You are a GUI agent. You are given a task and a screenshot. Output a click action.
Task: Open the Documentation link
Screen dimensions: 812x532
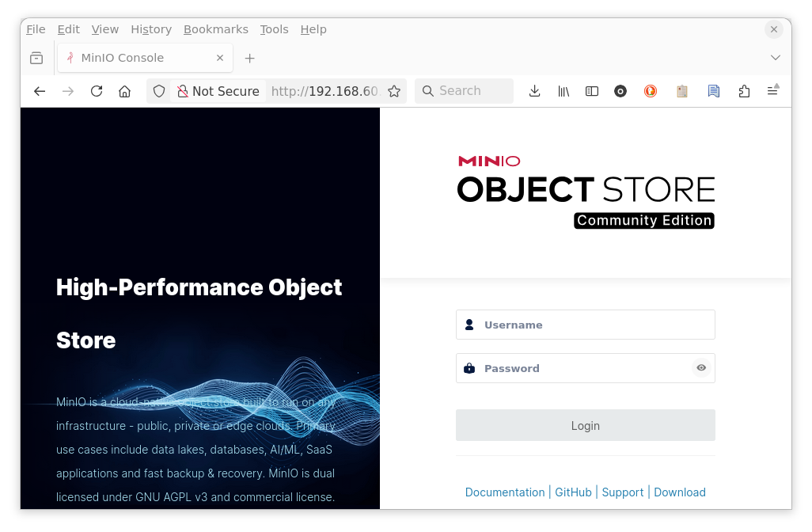click(x=505, y=492)
